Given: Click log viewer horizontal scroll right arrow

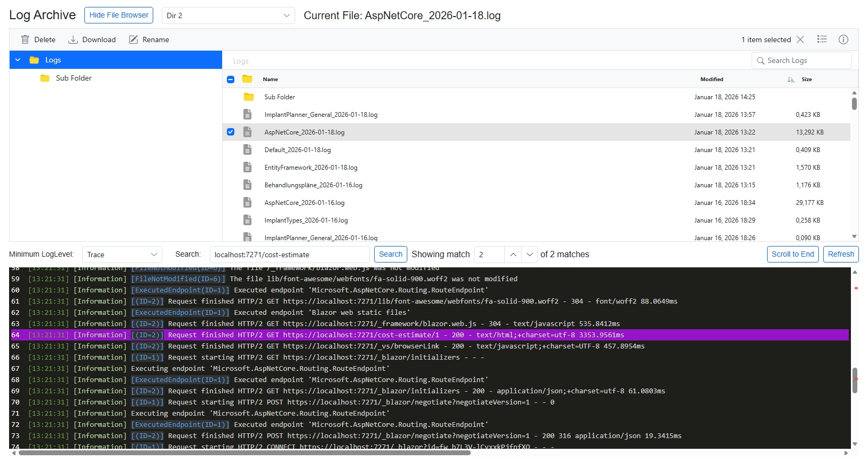Looking at the screenshot, I should [x=846, y=453].
